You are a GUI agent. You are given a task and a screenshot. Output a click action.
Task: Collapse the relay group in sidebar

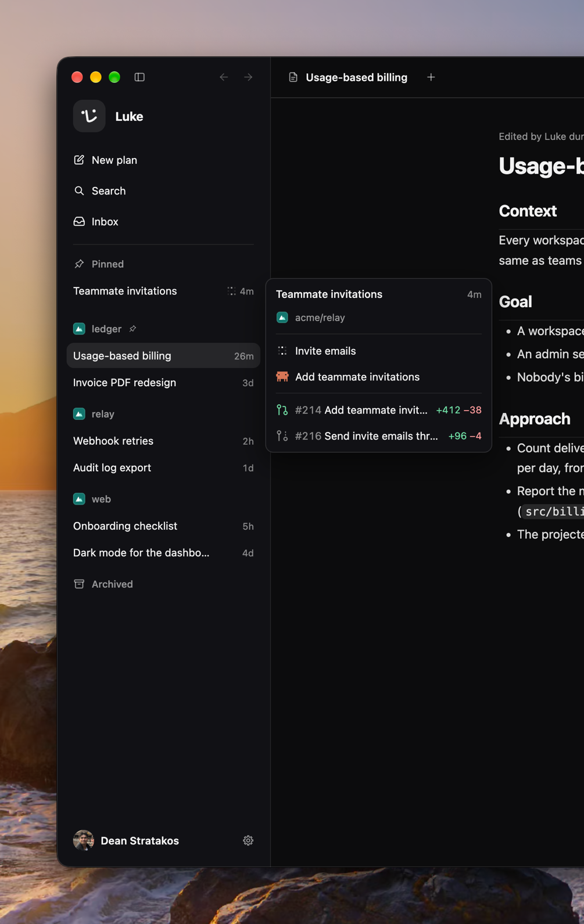[x=103, y=414]
